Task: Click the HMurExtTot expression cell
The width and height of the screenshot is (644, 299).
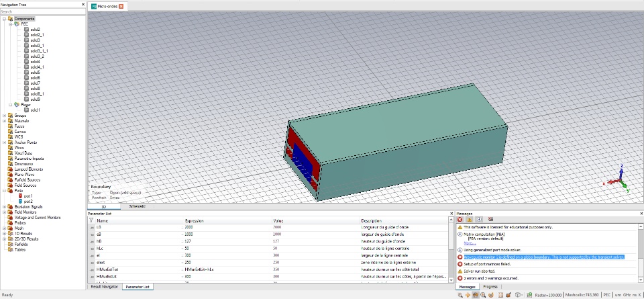Action: tap(227, 269)
